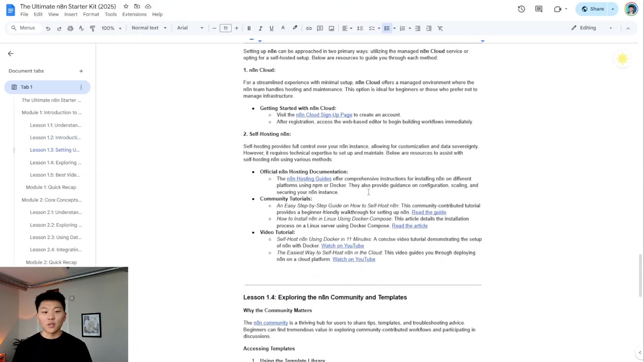Increase font size with plus button
Viewport: 644px width, 362px height.
point(237,28)
